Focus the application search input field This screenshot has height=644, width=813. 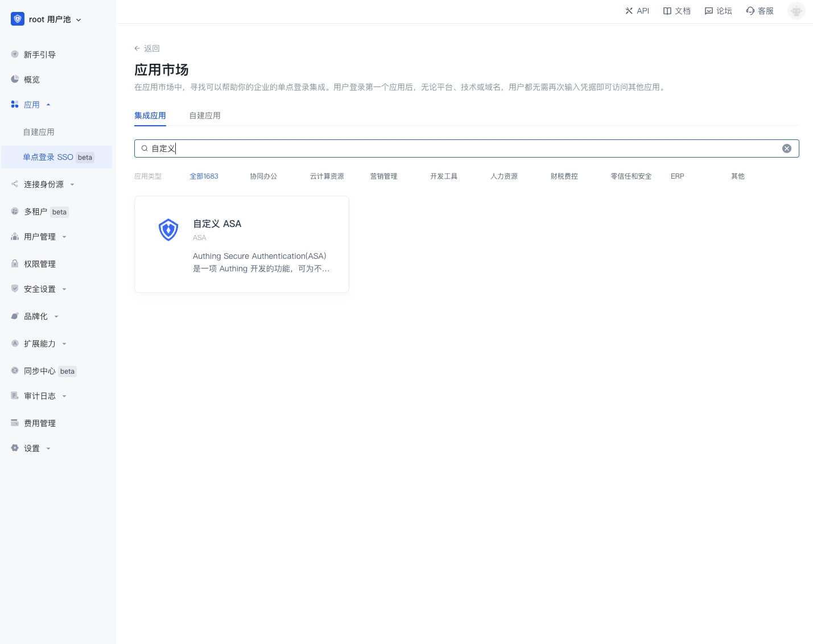pyautogui.click(x=455, y=148)
